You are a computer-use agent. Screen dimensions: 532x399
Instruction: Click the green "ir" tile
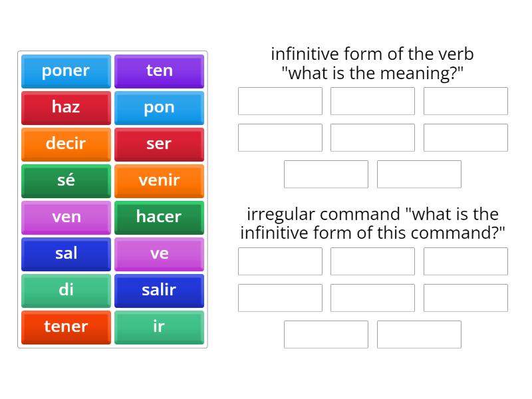(x=159, y=327)
